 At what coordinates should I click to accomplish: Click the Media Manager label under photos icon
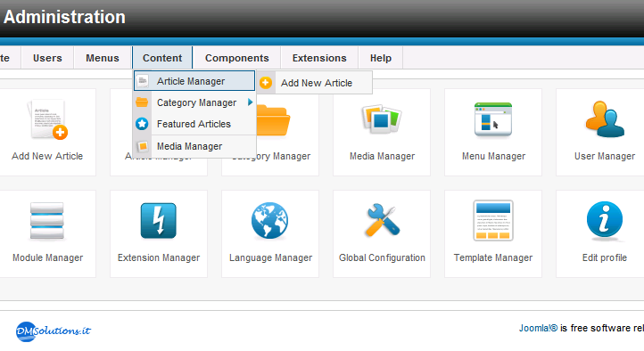pyautogui.click(x=382, y=156)
